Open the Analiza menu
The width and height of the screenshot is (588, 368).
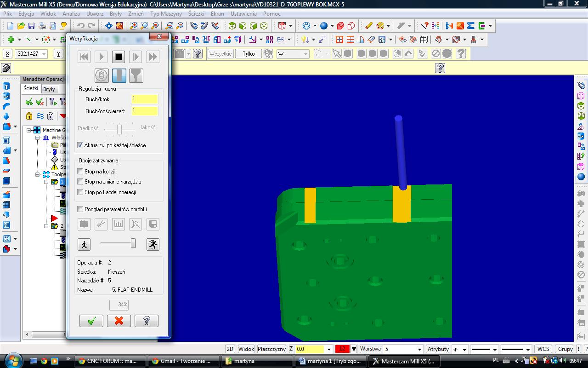(71, 14)
